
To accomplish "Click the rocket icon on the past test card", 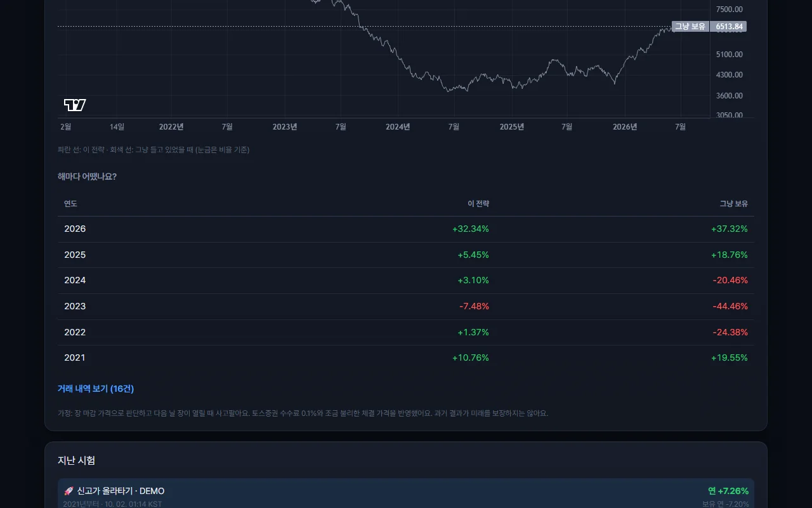I will (69, 491).
